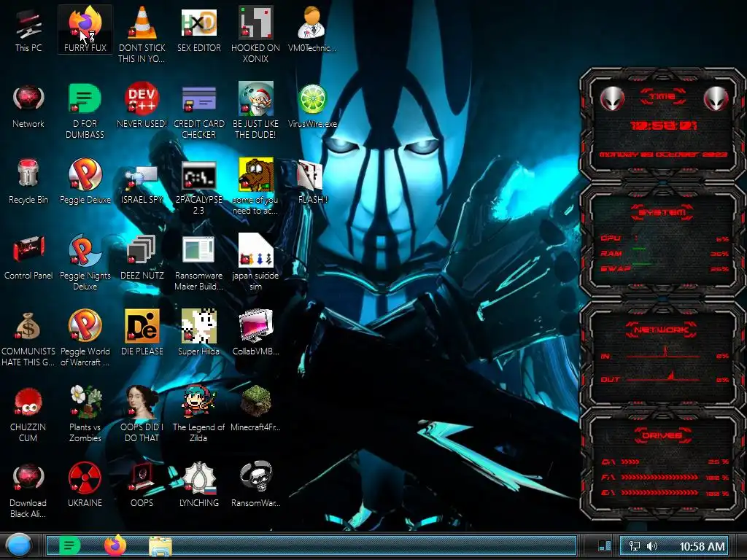Image resolution: width=747 pixels, height=560 pixels.
Task: Open File Explorer from the taskbar
Action: pos(160,547)
